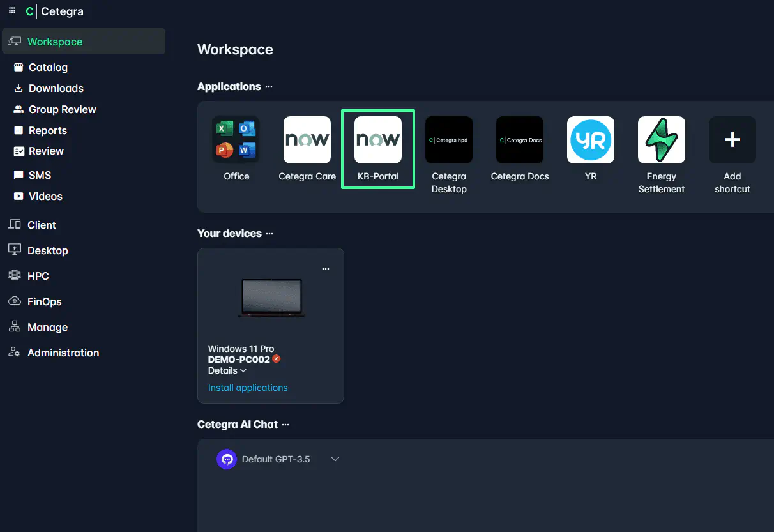Open the Default GPT-3.5 model dropdown

pyautogui.click(x=335, y=459)
